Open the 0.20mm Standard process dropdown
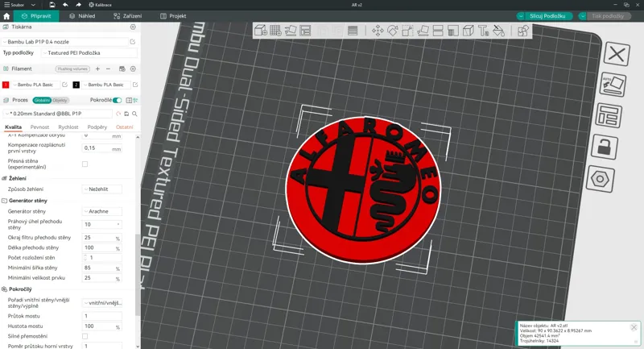 [57, 114]
